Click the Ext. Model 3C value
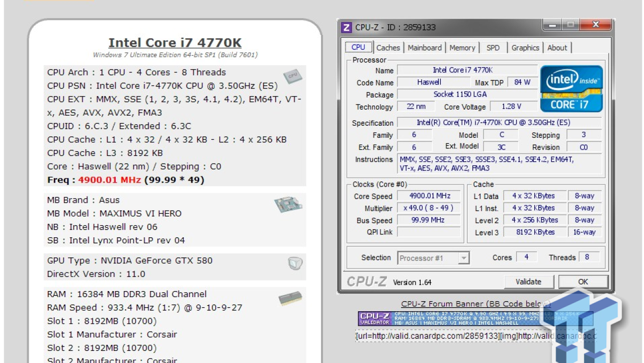The width and height of the screenshot is (644, 363). tap(501, 147)
